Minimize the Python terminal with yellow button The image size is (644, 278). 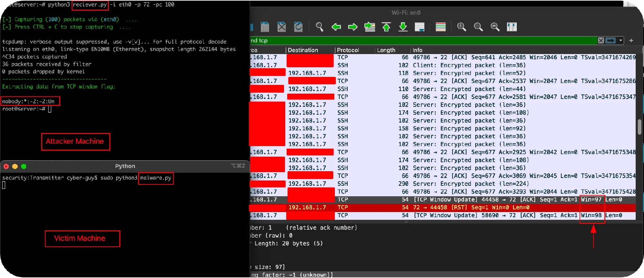pyautogui.click(x=15, y=166)
